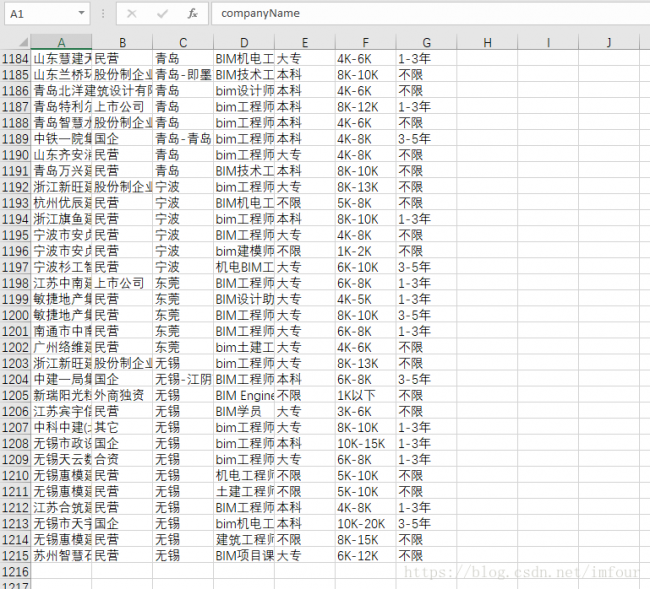Click the Select All corner triangle
The image size is (650, 589).
pyautogui.click(x=15, y=42)
